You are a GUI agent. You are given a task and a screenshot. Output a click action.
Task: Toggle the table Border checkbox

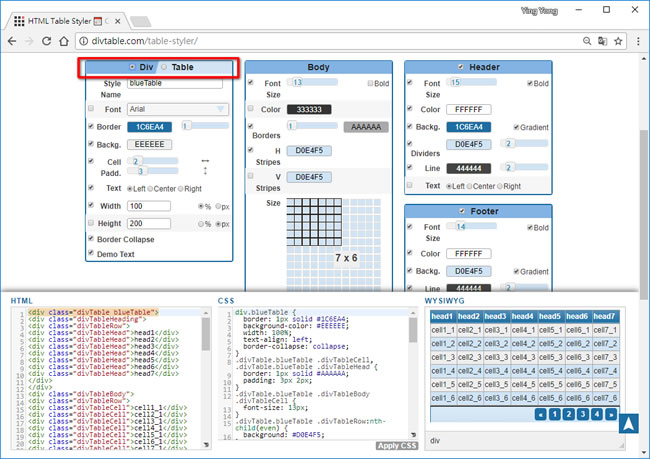[91, 126]
